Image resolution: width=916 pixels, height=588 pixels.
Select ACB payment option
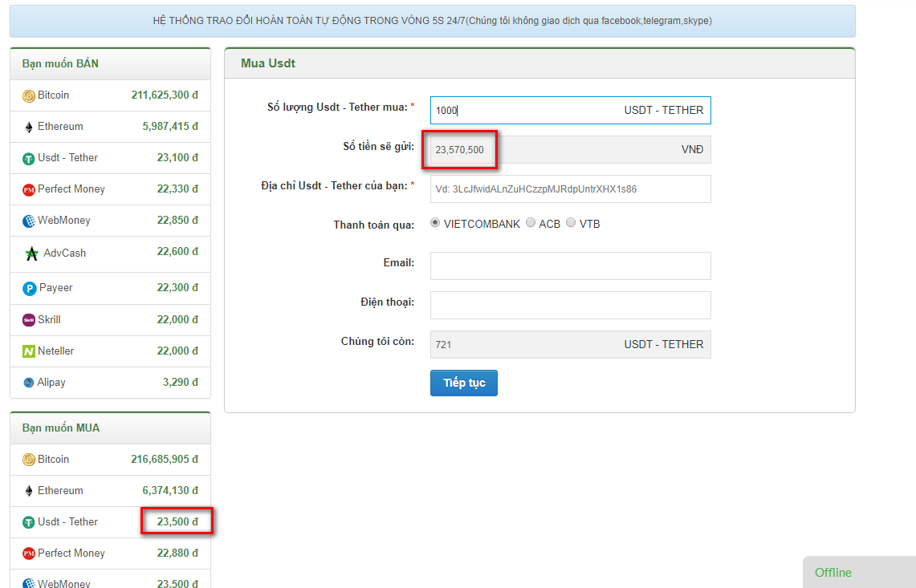531,222
